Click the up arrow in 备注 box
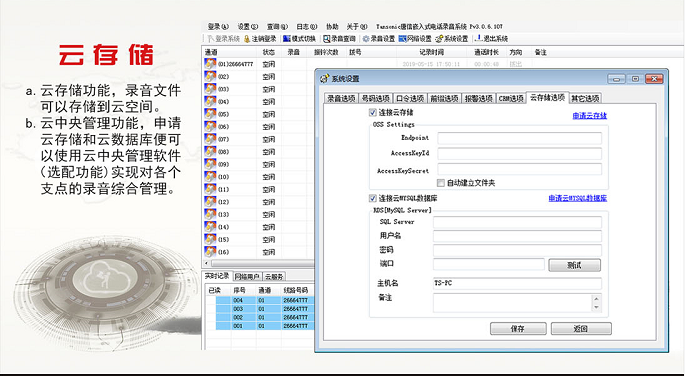Image resolution: width=685 pixels, height=376 pixels. [597, 298]
